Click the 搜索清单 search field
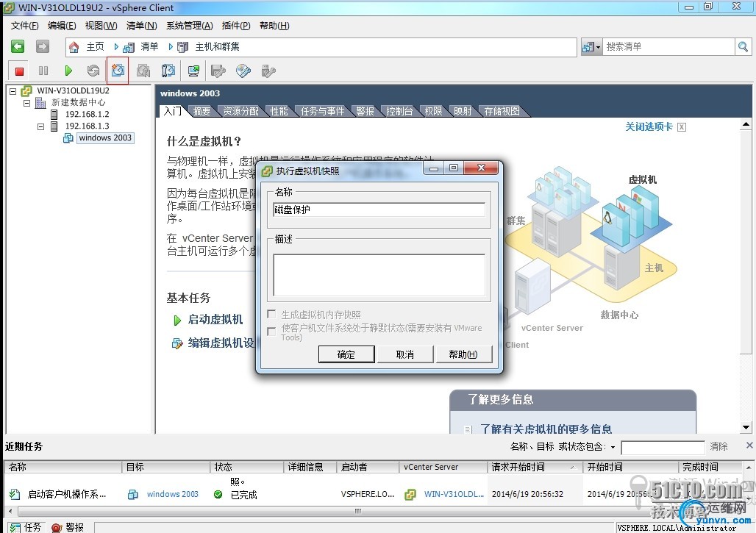The width and height of the screenshot is (756, 533). point(668,47)
